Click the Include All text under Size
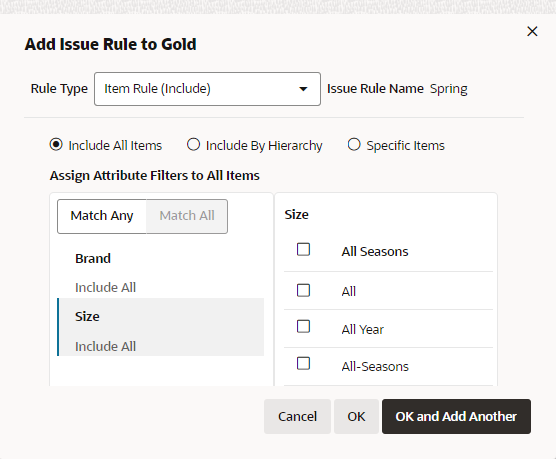 [x=105, y=346]
